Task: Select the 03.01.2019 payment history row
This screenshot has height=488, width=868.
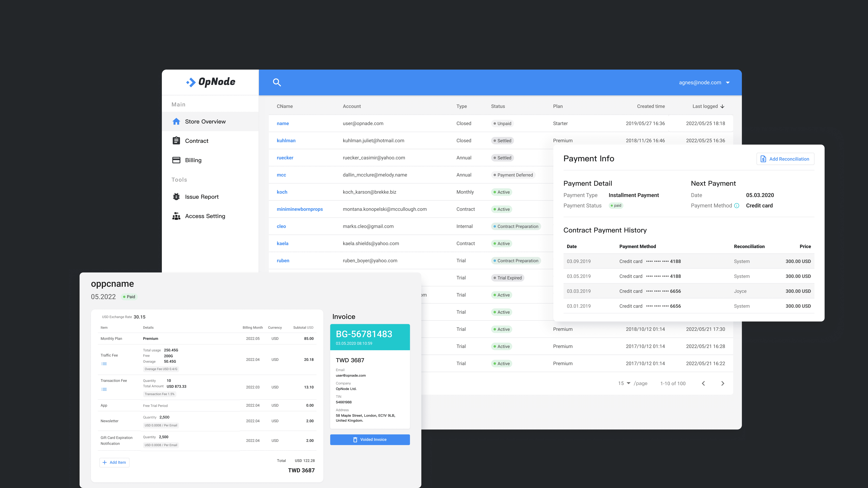Action: pyautogui.click(x=689, y=306)
